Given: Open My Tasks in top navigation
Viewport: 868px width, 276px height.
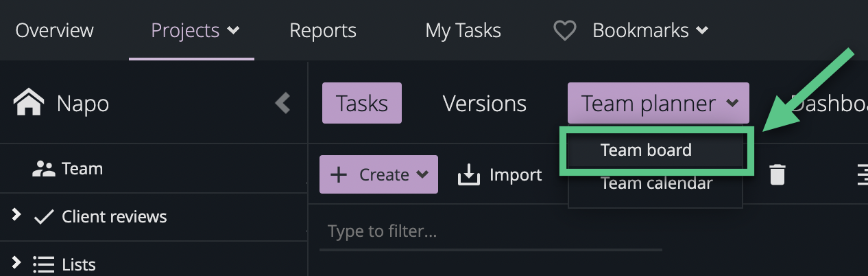Looking at the screenshot, I should [x=463, y=31].
